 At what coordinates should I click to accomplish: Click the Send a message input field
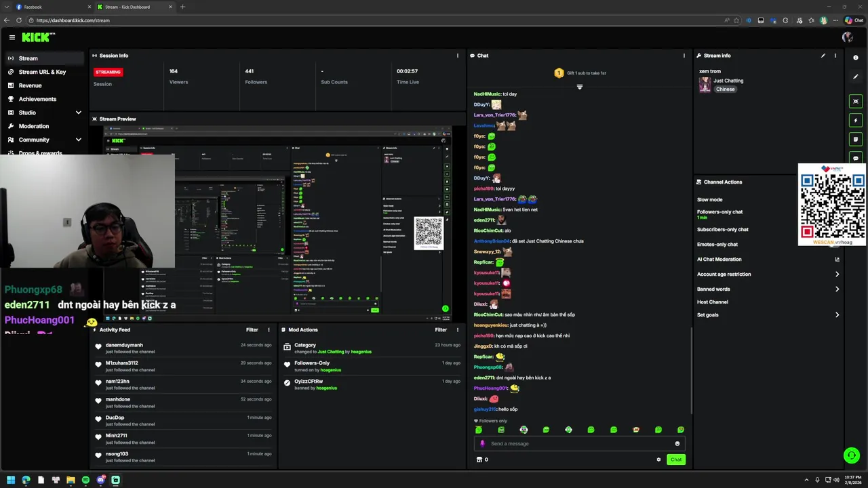tap(580, 444)
